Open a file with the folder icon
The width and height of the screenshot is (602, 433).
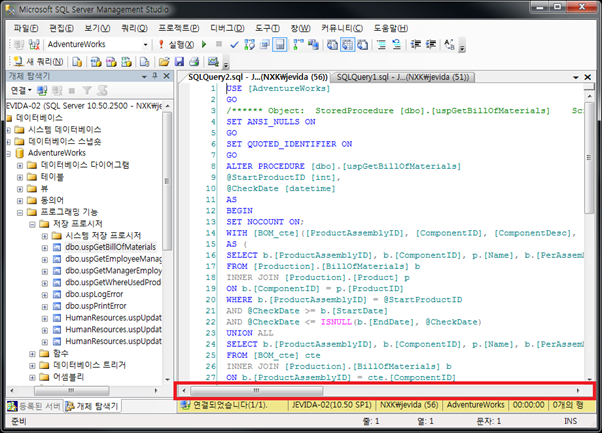164,62
